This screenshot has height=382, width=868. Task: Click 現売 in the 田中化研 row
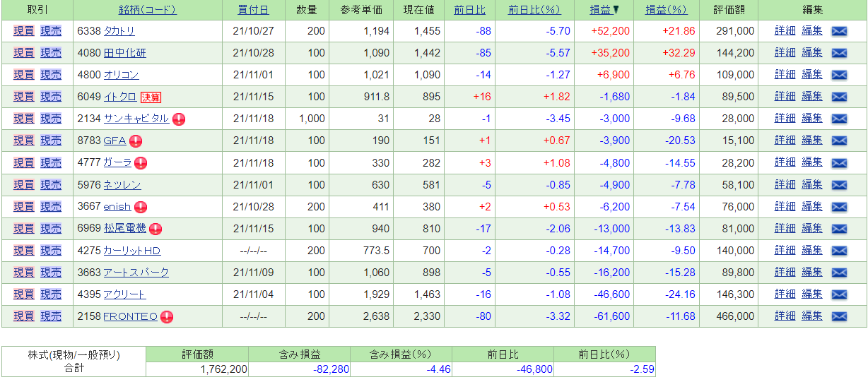[x=51, y=53]
